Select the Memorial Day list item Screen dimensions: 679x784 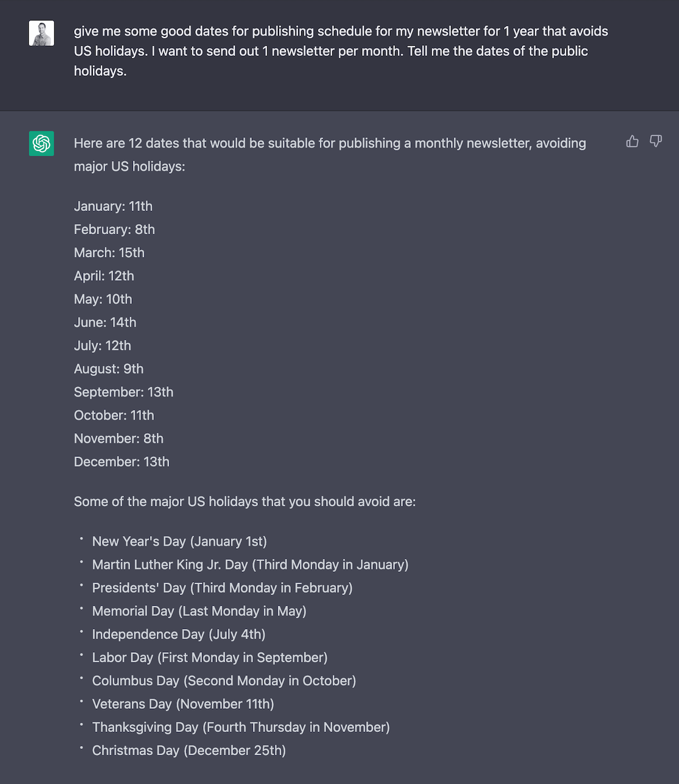[199, 611]
